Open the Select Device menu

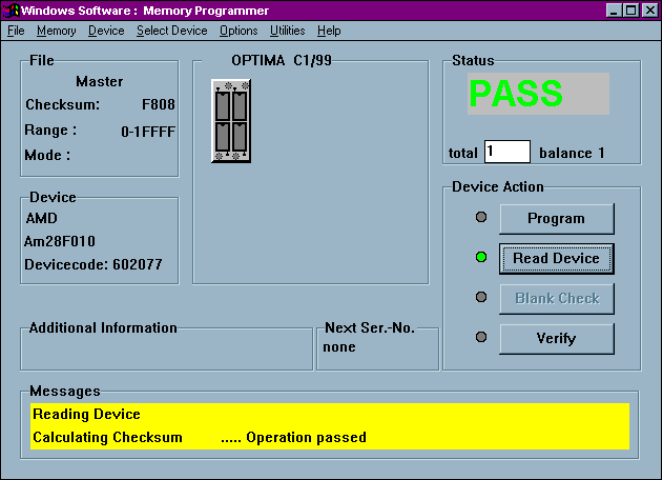(172, 31)
